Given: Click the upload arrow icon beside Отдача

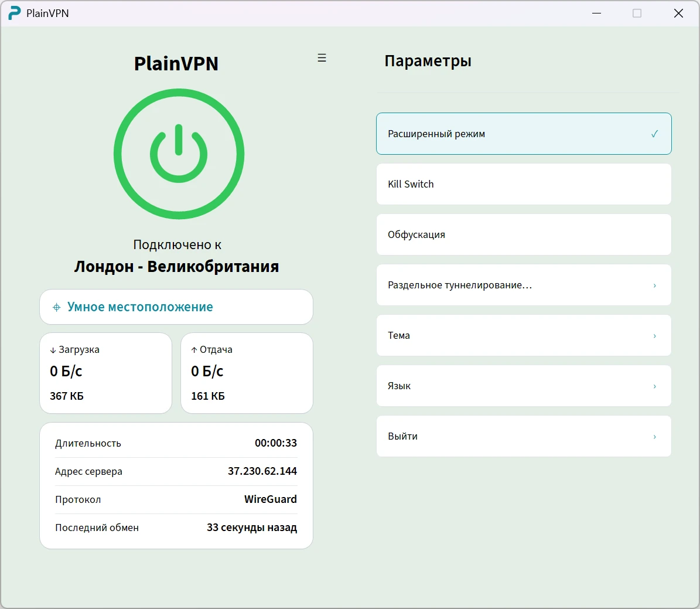Looking at the screenshot, I should (194, 350).
